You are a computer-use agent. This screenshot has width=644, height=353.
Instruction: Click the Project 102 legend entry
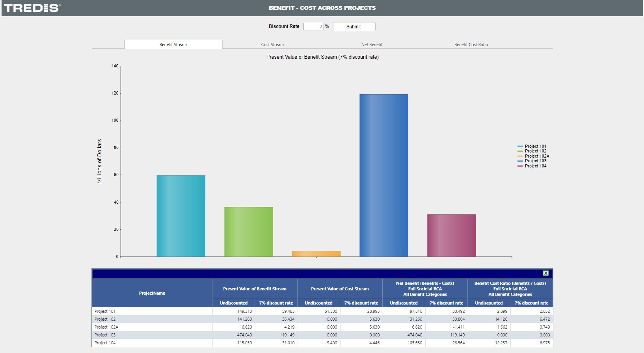click(x=535, y=151)
